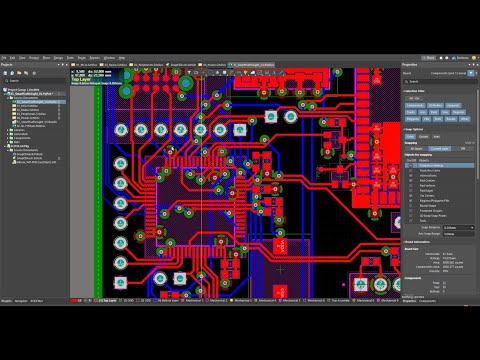The width and height of the screenshot is (480, 360).
Task: Click the second icon in Projects panel toolbar
Action: pos(12,73)
